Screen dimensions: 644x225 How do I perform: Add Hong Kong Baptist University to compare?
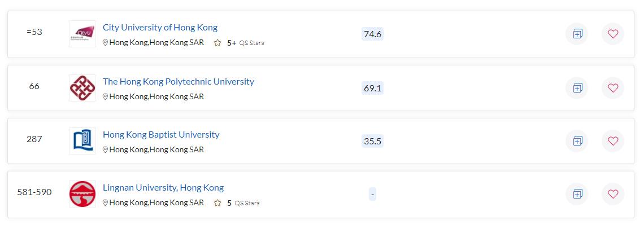[577, 141]
